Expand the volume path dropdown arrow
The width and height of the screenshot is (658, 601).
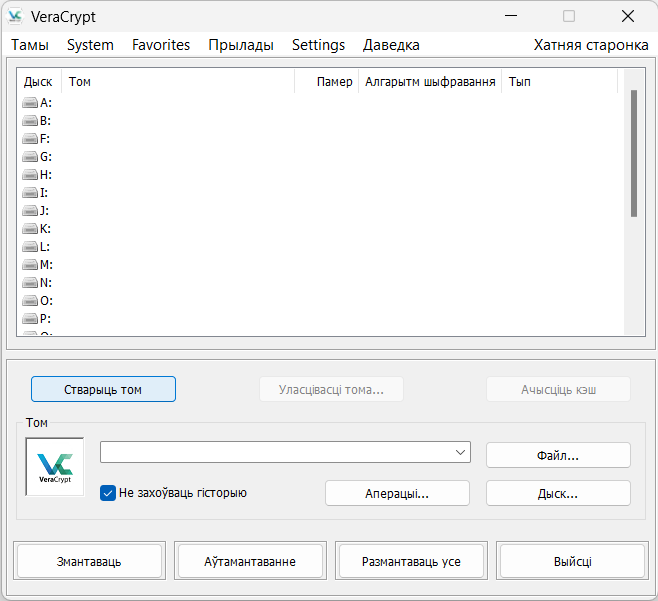point(460,452)
